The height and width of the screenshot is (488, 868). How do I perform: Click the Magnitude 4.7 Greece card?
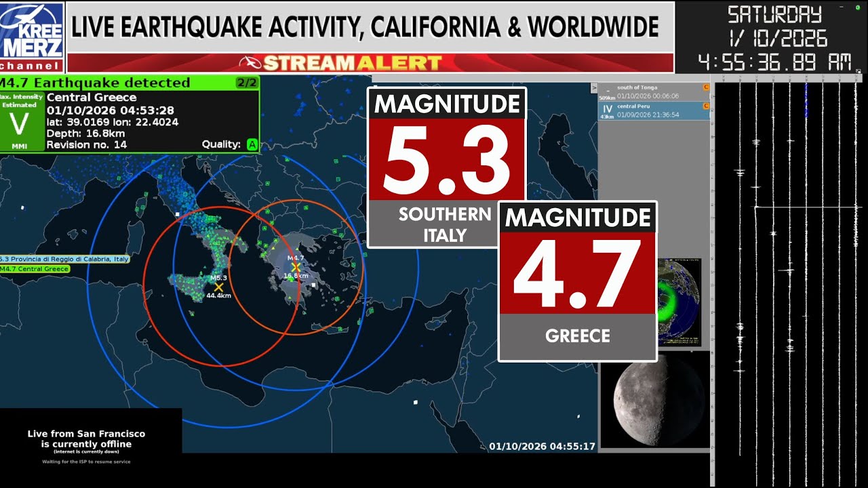point(578,281)
